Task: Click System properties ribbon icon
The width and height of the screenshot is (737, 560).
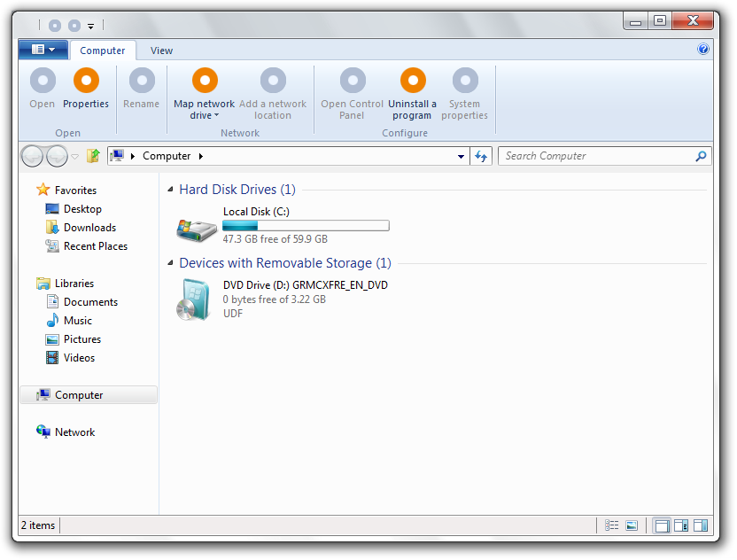Action: click(x=465, y=81)
